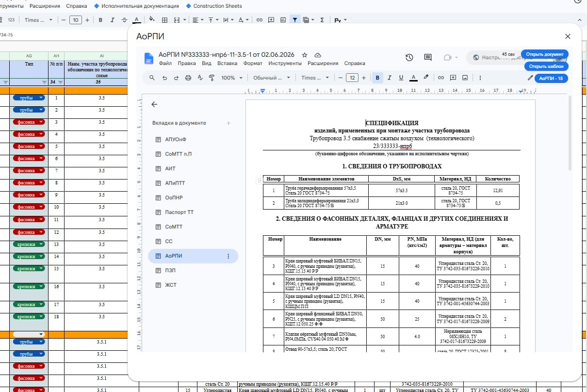Toggle bold in the Docs toolbar
587x392 pixels.
click(x=377, y=78)
